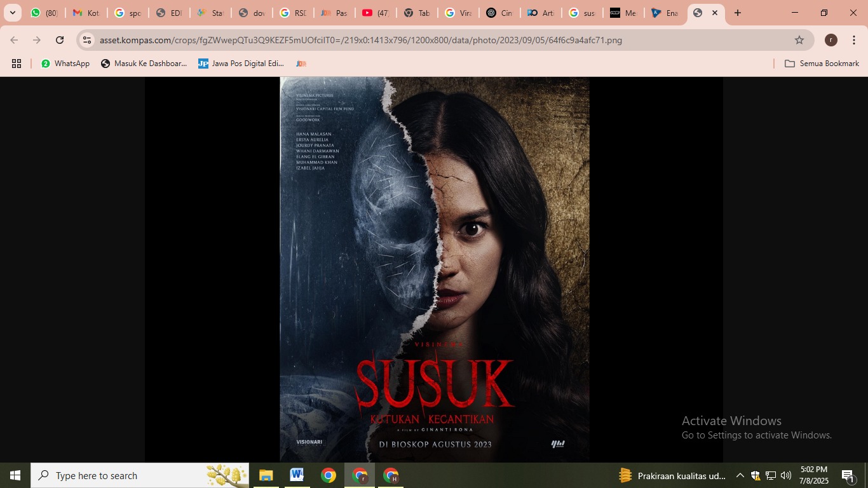Switch to the 'dov' tab
This screenshot has height=488, width=868.
point(252,13)
